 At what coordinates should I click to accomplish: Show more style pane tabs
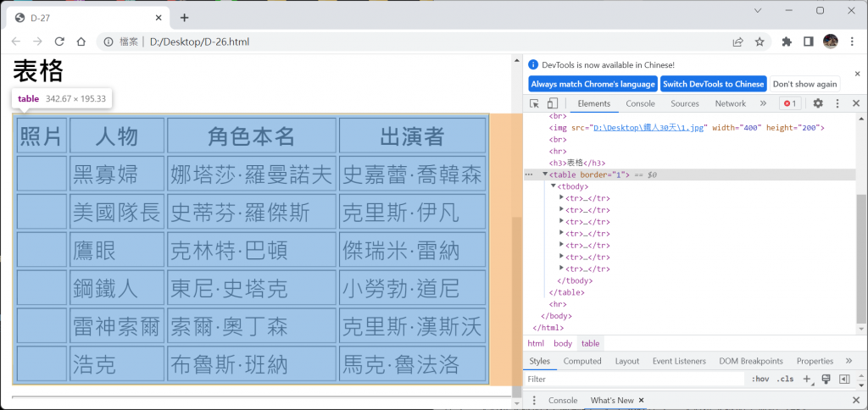pos(849,362)
